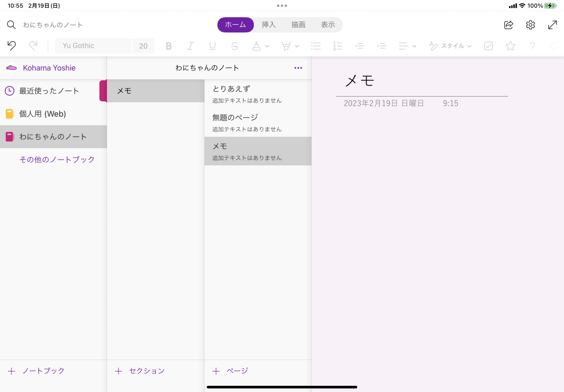Screen dimensions: 564x392
Task: Click the page time 9:15
Action: (450, 104)
